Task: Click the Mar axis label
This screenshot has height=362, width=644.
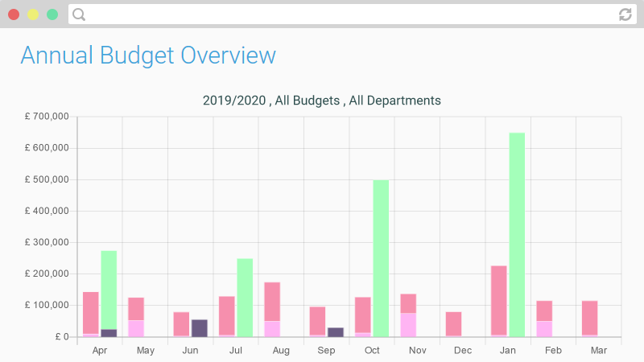Action: 599,351
